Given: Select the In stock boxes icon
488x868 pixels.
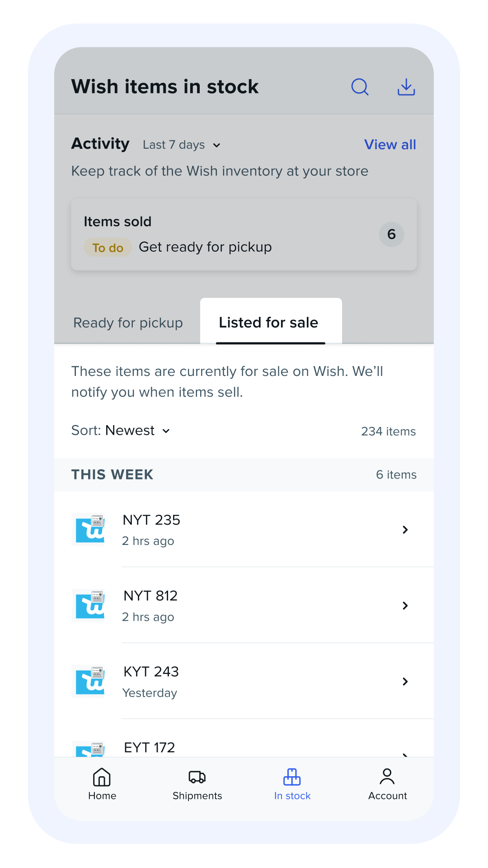Looking at the screenshot, I should pos(292,777).
